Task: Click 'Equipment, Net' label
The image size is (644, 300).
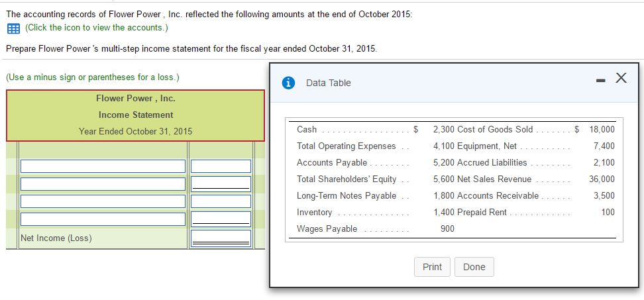Action: [x=487, y=146]
